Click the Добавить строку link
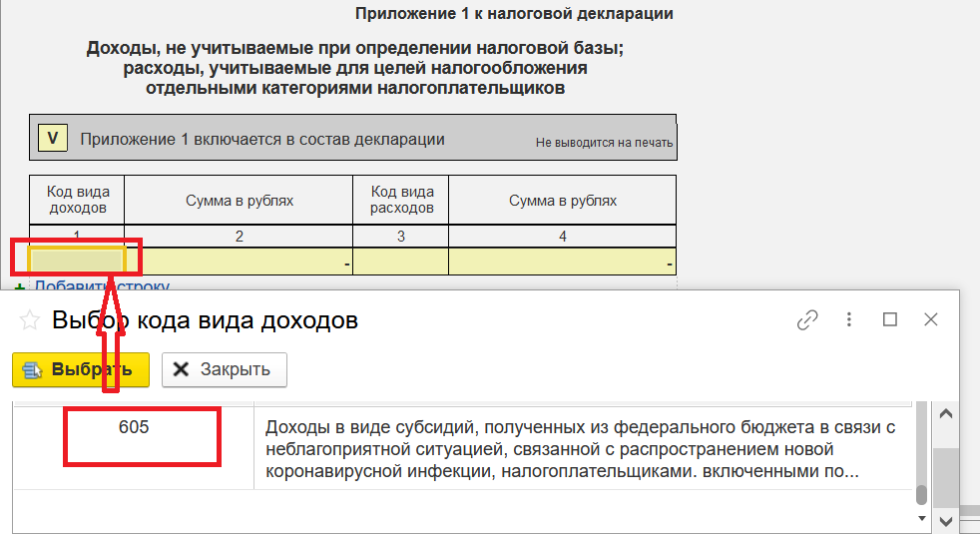Image resolution: width=980 pixels, height=534 pixels. 94,286
